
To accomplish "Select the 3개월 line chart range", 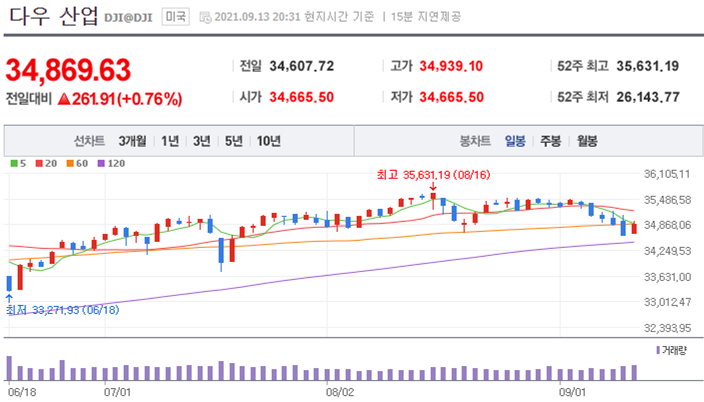I will (132, 141).
